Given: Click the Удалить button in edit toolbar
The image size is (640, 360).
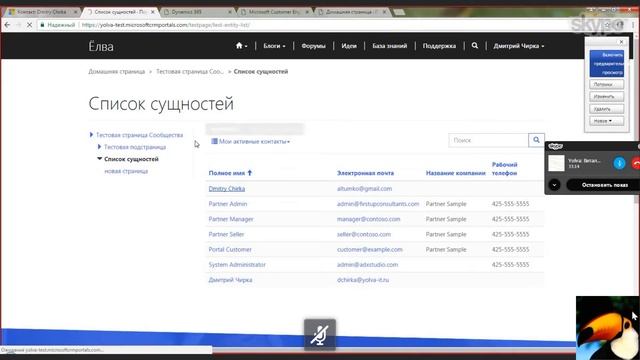Looking at the screenshot, I should point(606,109).
